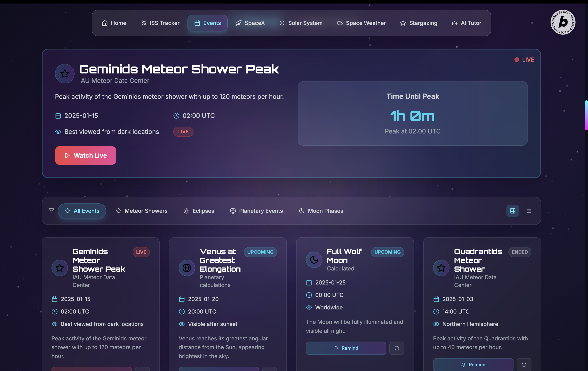Image resolution: width=588 pixels, height=371 pixels.
Task: Open the ISS Tracker page
Action: click(x=160, y=23)
